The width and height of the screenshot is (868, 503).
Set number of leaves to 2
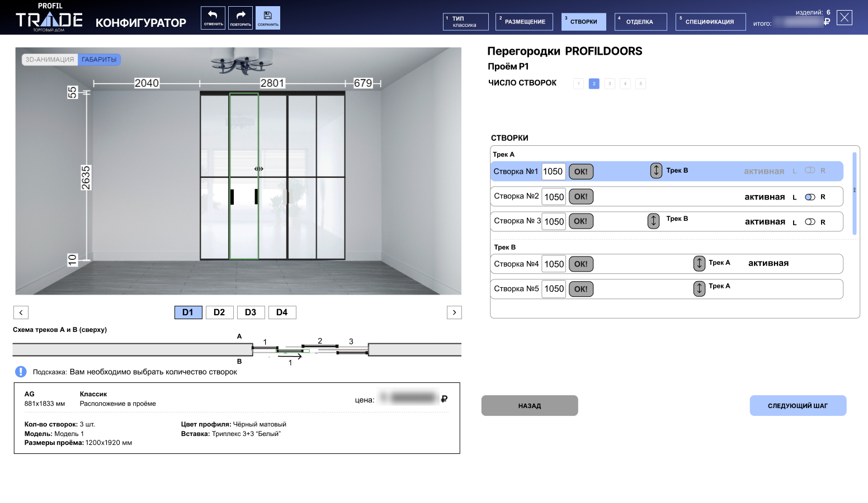pyautogui.click(x=594, y=83)
